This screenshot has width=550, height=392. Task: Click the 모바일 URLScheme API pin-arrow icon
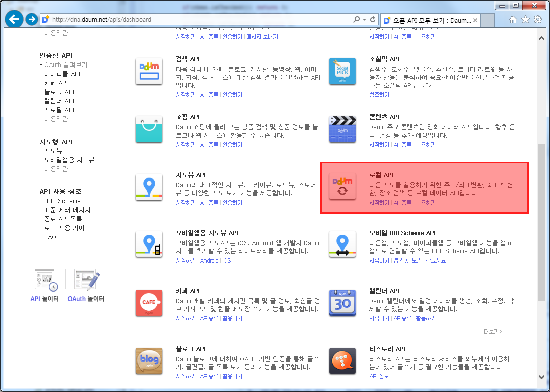click(x=342, y=245)
